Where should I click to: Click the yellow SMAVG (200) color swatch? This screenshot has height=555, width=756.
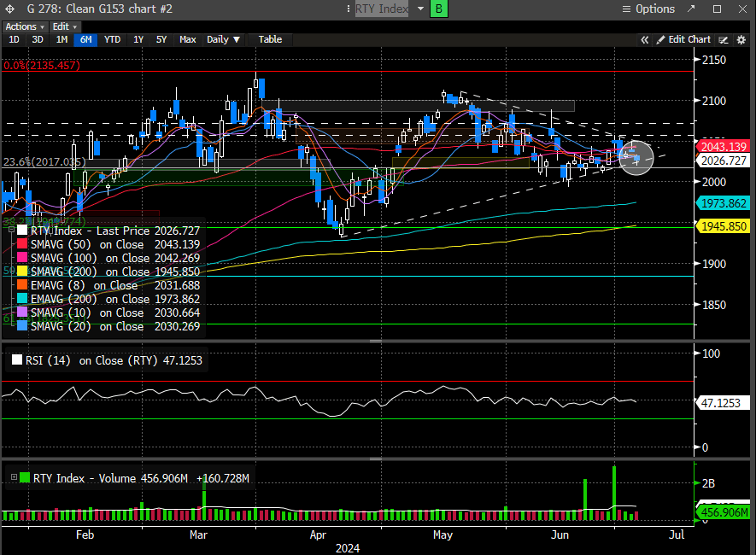pyautogui.click(x=22, y=272)
